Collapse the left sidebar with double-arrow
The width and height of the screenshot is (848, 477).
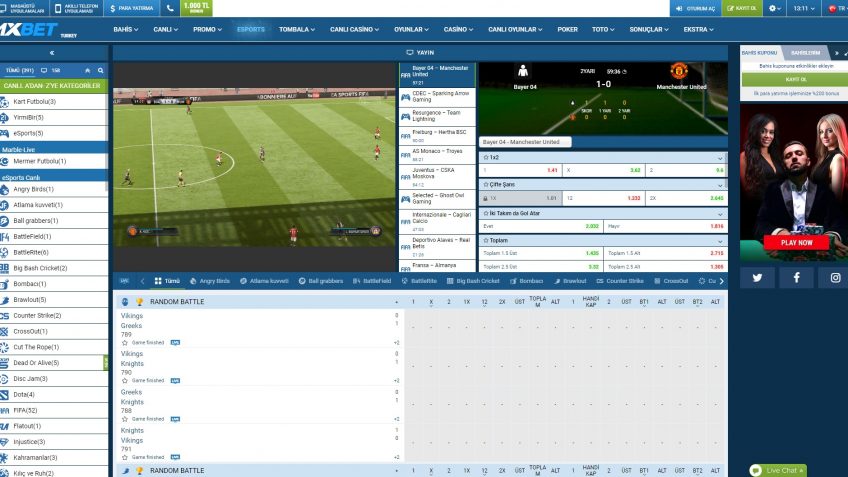click(52, 52)
